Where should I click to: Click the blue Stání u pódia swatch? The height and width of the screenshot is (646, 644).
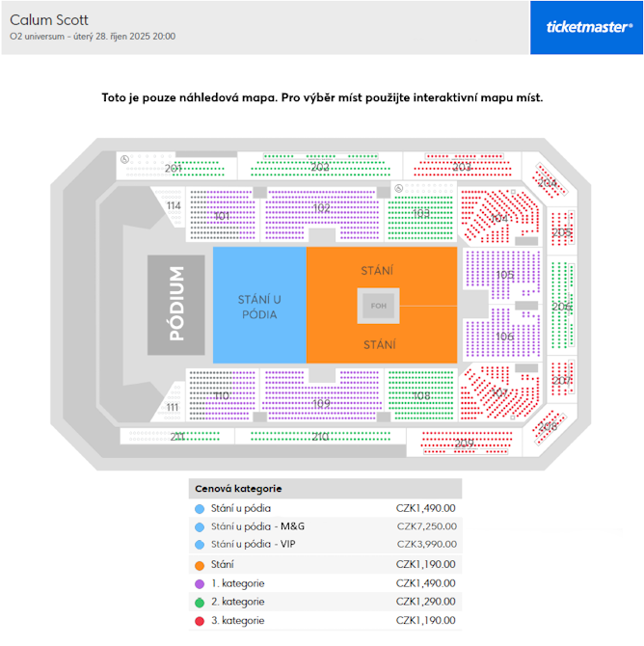coord(200,509)
